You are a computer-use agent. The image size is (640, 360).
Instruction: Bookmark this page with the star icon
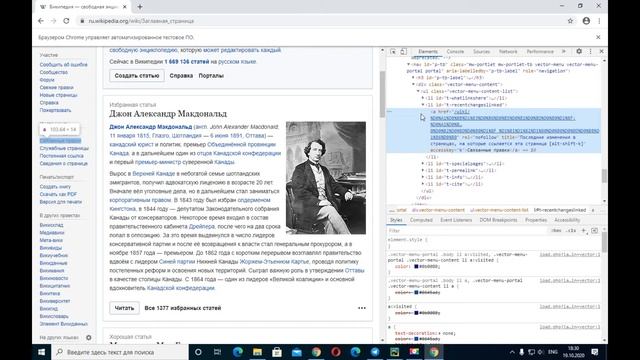click(570, 21)
